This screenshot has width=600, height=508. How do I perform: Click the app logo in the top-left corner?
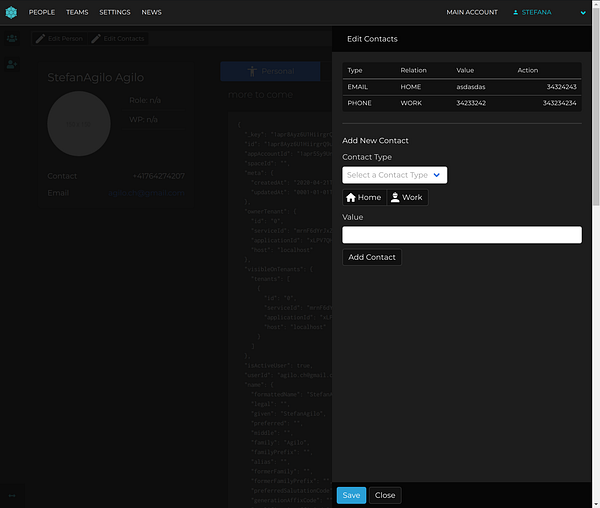(x=11, y=12)
